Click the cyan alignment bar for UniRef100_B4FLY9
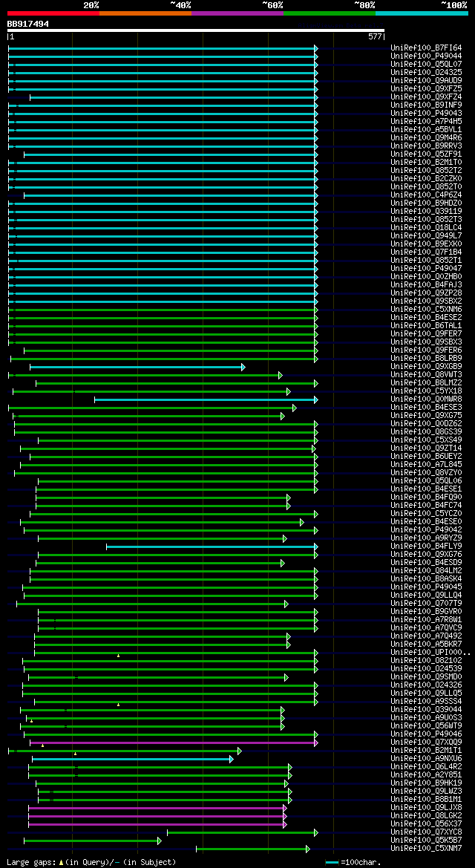 click(x=212, y=547)
